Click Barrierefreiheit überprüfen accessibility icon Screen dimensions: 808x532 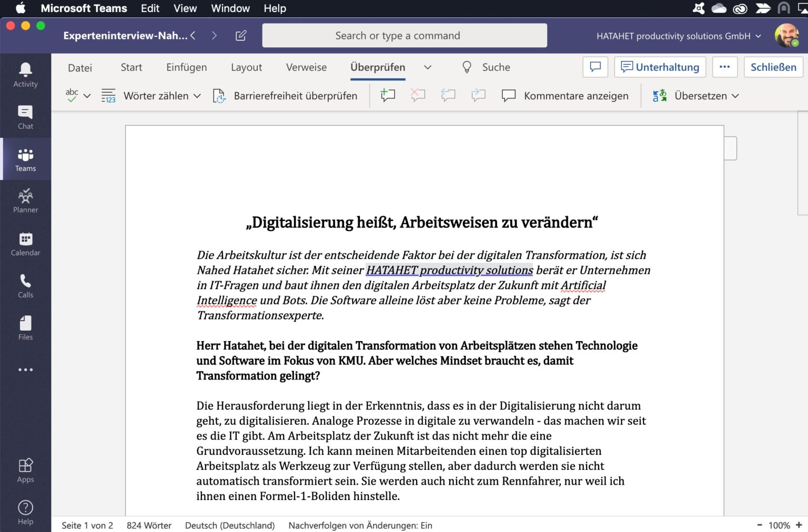click(x=219, y=96)
